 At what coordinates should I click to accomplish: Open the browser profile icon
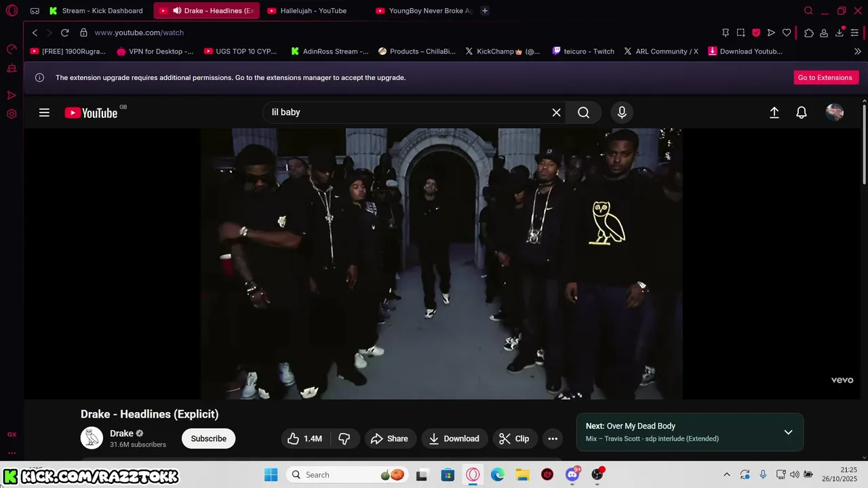[x=824, y=33]
